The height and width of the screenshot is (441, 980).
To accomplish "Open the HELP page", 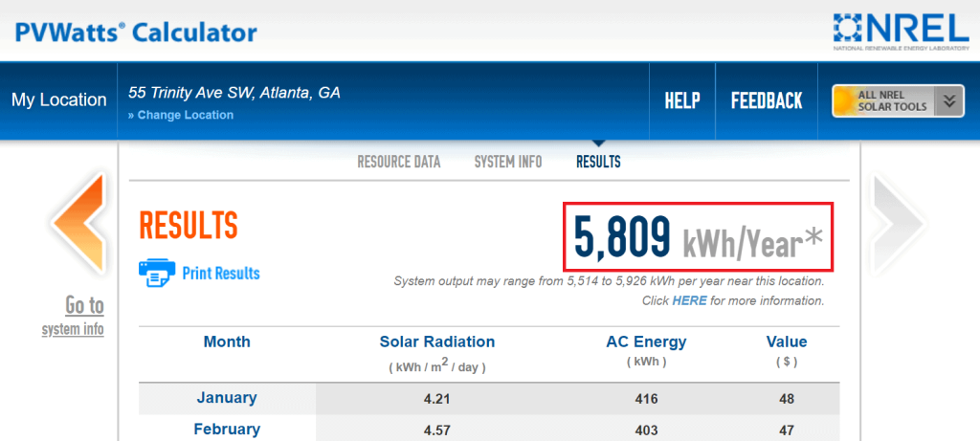I will pos(681,100).
